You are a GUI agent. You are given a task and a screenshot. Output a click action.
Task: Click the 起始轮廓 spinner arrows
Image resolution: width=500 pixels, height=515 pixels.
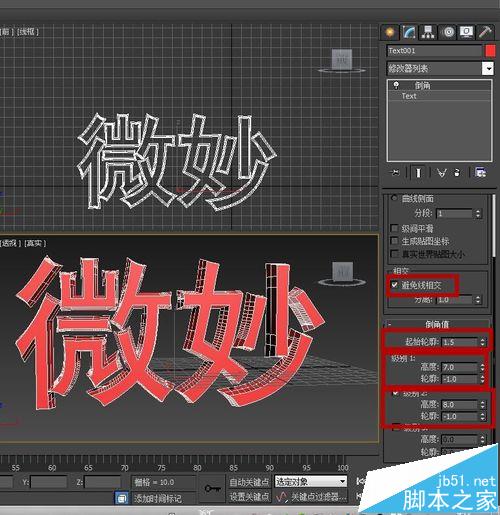482,342
